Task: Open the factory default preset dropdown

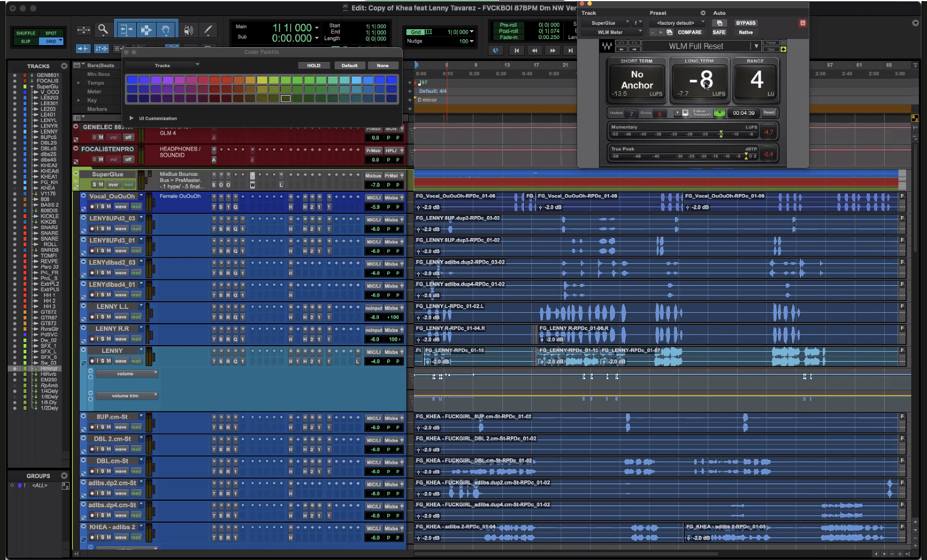Action: coord(676,23)
